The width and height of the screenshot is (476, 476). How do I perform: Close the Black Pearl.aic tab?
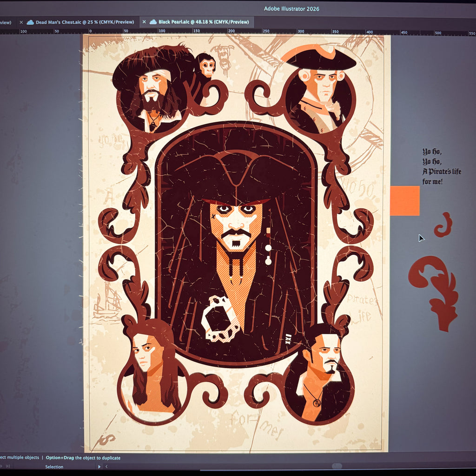coord(144,22)
